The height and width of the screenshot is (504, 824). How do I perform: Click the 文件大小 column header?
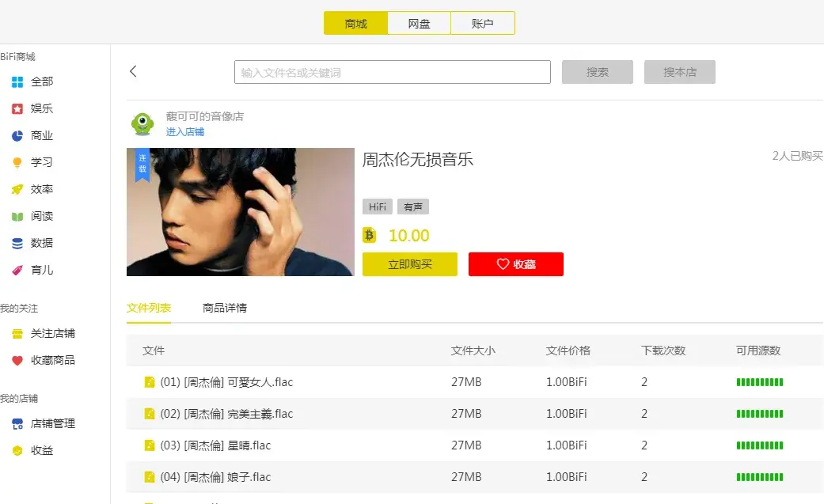click(x=473, y=351)
